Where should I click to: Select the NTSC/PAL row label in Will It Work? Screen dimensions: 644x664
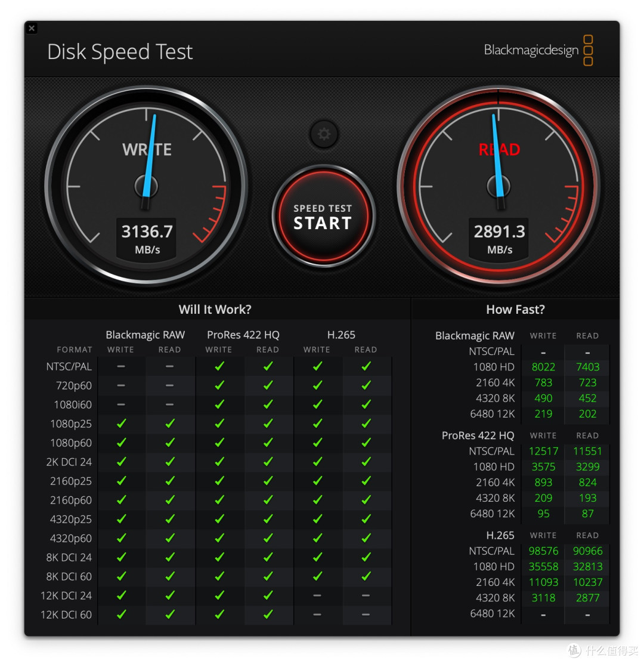tap(69, 367)
